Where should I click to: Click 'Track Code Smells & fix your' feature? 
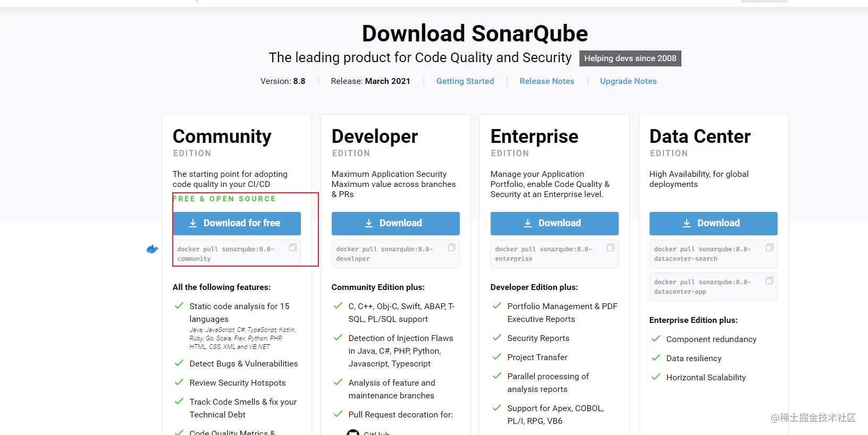(x=243, y=408)
